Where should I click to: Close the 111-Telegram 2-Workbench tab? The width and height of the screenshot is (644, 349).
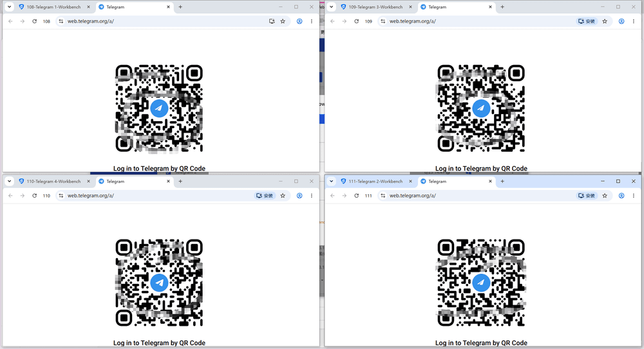(410, 182)
